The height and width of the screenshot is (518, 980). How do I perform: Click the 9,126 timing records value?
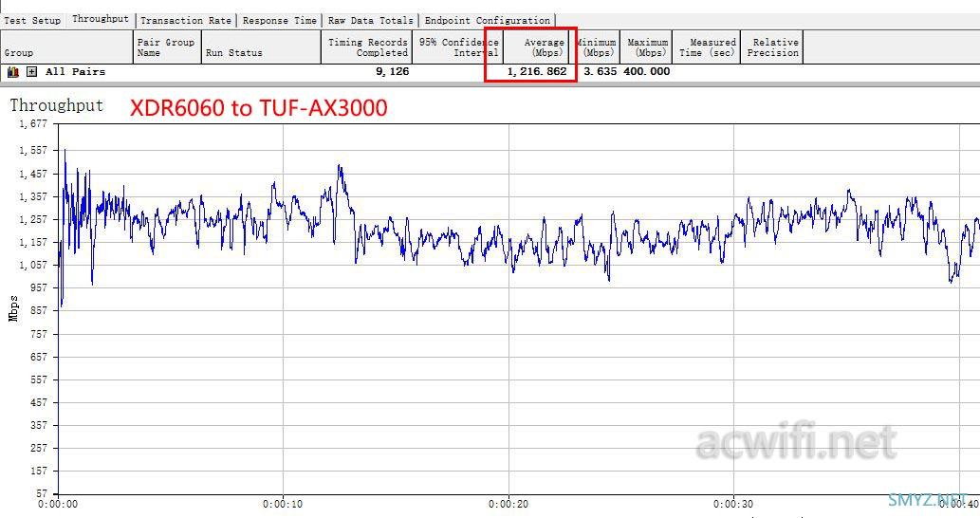(393, 71)
